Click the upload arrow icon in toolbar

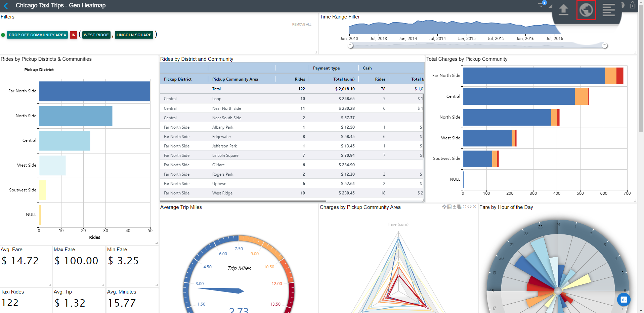[563, 10]
